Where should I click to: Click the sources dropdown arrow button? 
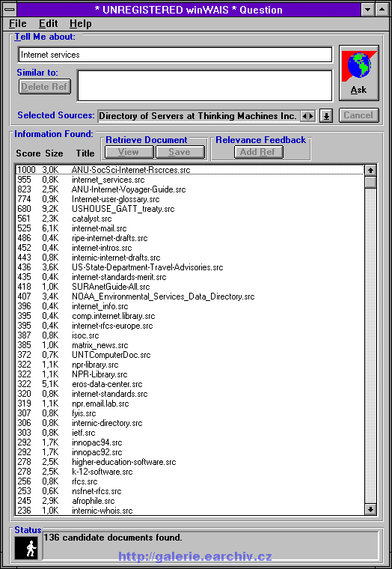[326, 116]
